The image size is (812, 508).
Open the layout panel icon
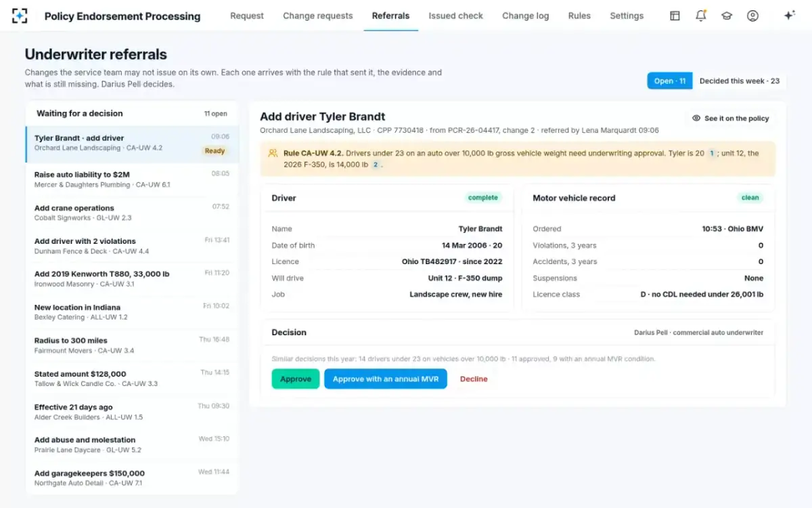(675, 16)
